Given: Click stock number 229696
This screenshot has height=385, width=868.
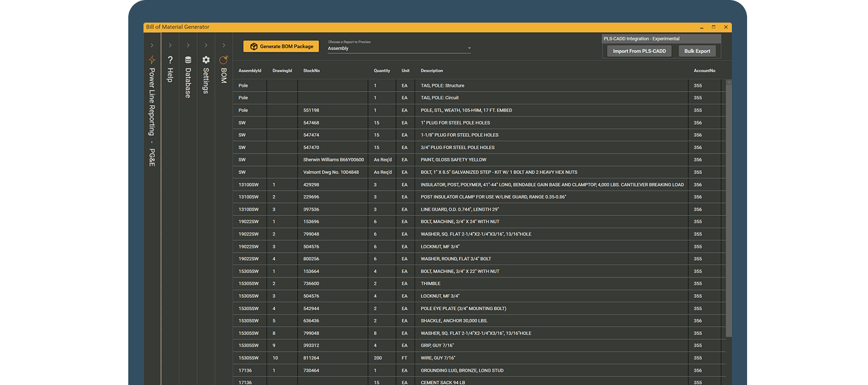Looking at the screenshot, I should tap(311, 197).
